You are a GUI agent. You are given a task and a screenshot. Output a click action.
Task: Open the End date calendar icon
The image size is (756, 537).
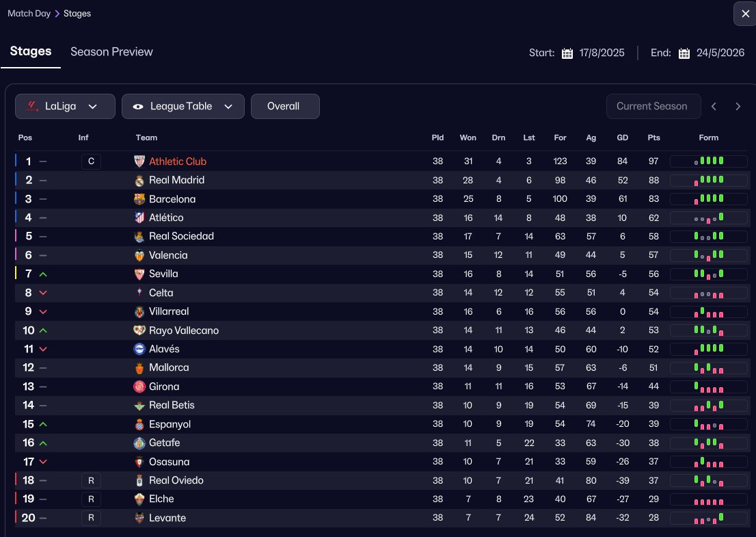point(684,53)
